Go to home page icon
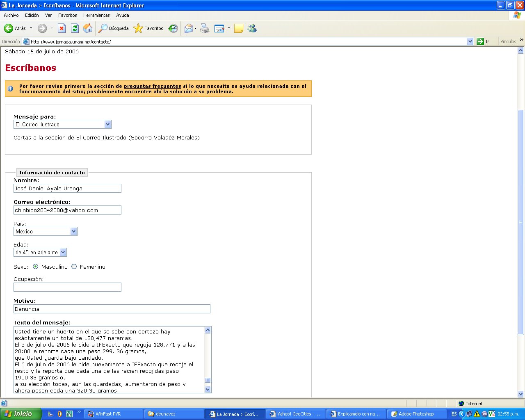 click(88, 28)
